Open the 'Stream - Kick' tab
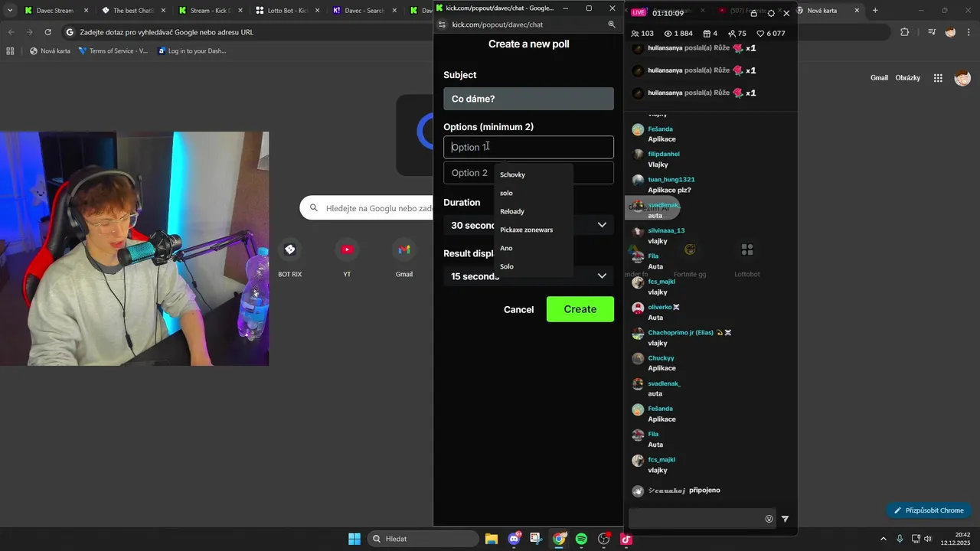980x551 pixels. point(211,11)
